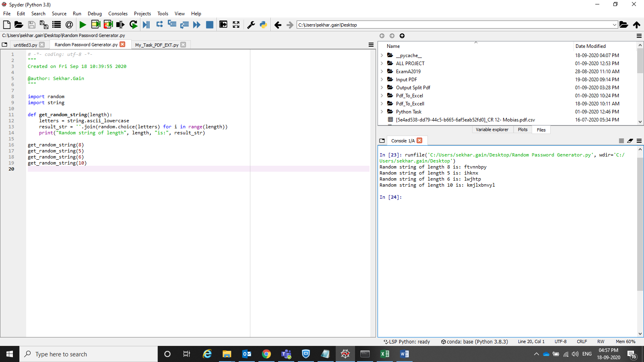Switch to the Variable explorer tab
The height and width of the screenshot is (362, 644).
[492, 130]
